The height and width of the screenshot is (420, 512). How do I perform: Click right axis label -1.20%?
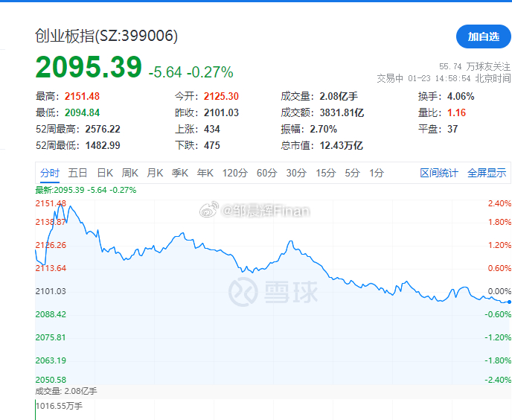click(x=498, y=337)
